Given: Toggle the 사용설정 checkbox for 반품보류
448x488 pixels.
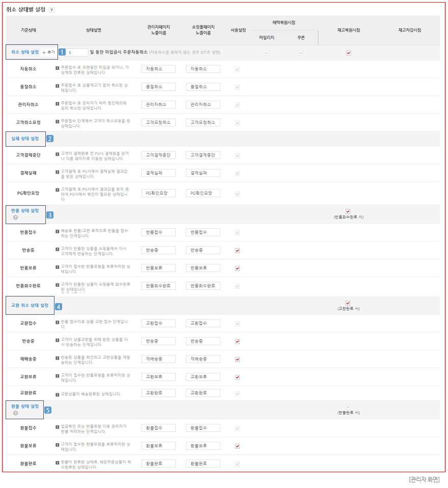Looking at the screenshot, I should (237, 268).
